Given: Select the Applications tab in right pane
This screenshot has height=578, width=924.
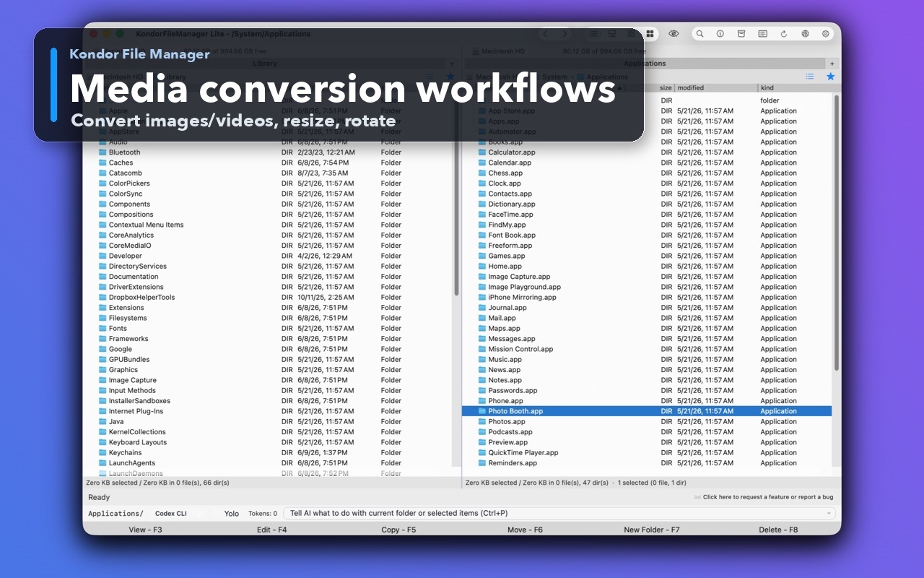Looking at the screenshot, I should pyautogui.click(x=645, y=64).
